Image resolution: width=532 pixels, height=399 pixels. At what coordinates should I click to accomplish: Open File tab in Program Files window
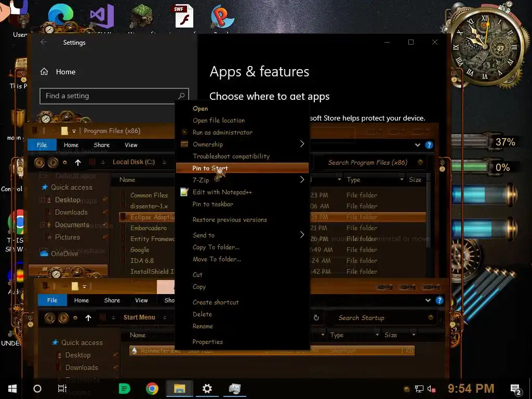tap(42, 145)
